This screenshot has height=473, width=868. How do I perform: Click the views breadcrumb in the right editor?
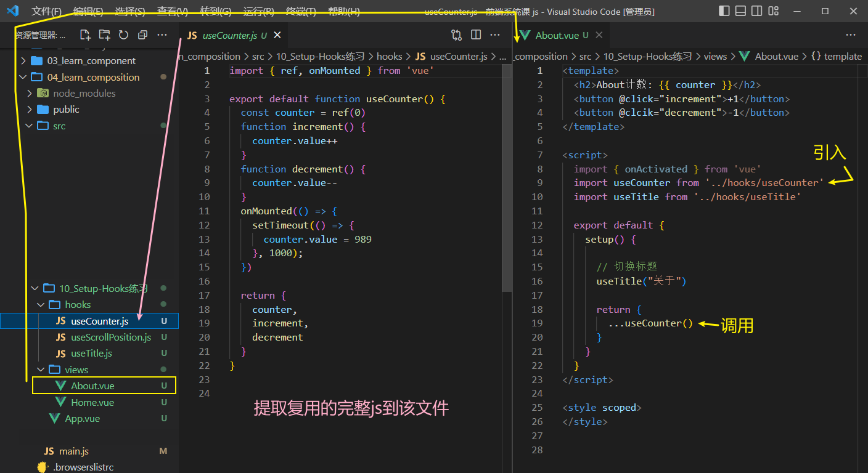point(715,56)
